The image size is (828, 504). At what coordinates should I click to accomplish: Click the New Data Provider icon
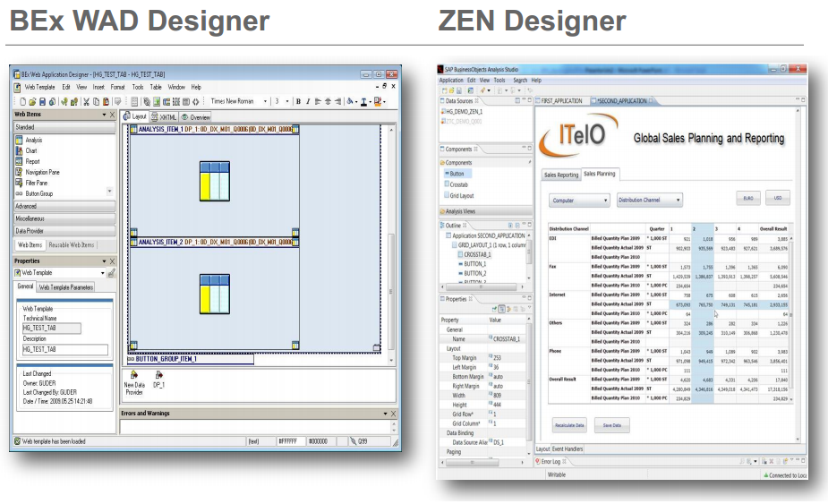click(133, 375)
